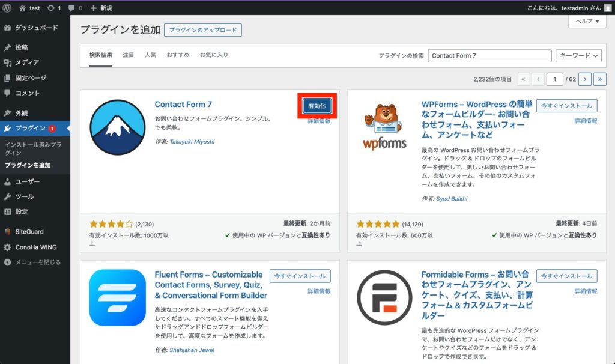
Task: Open 詳細情報 for WPForms
Action: pyautogui.click(x=586, y=121)
